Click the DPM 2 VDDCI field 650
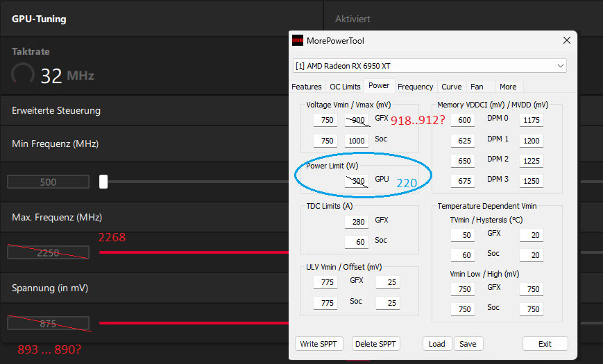Screen dimensions: 603x364 [463, 161]
